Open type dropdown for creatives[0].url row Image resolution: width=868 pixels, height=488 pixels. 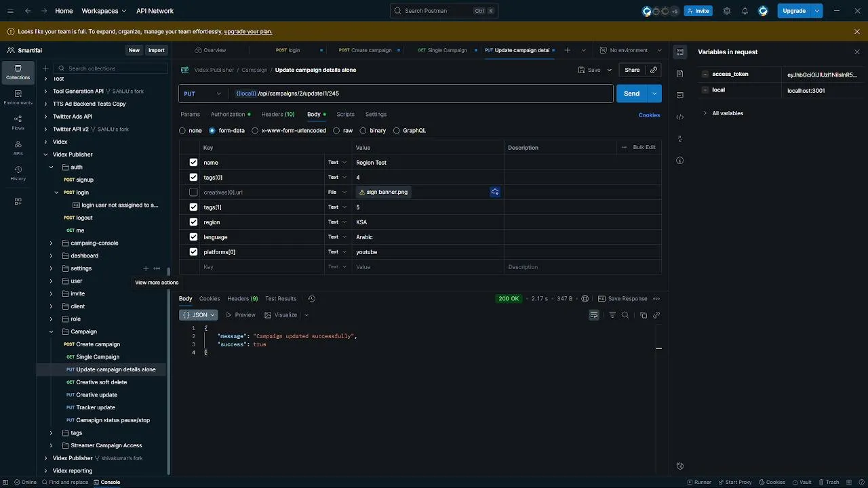click(337, 192)
